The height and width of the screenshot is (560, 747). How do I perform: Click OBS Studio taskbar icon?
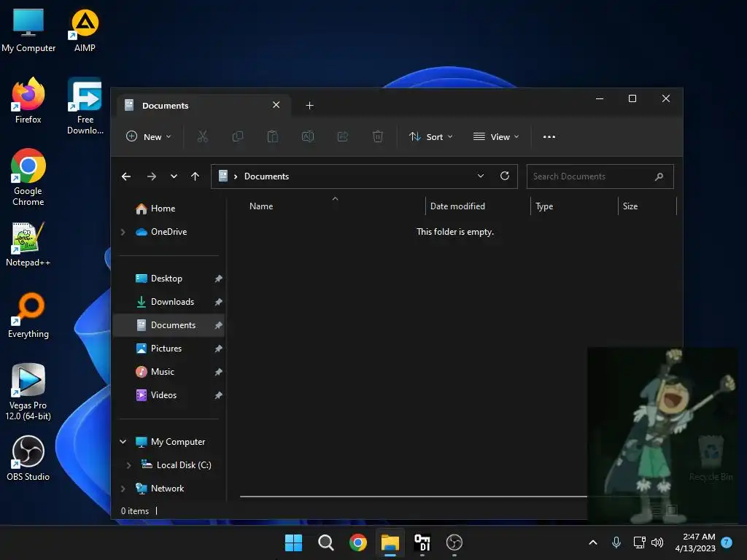click(x=454, y=542)
